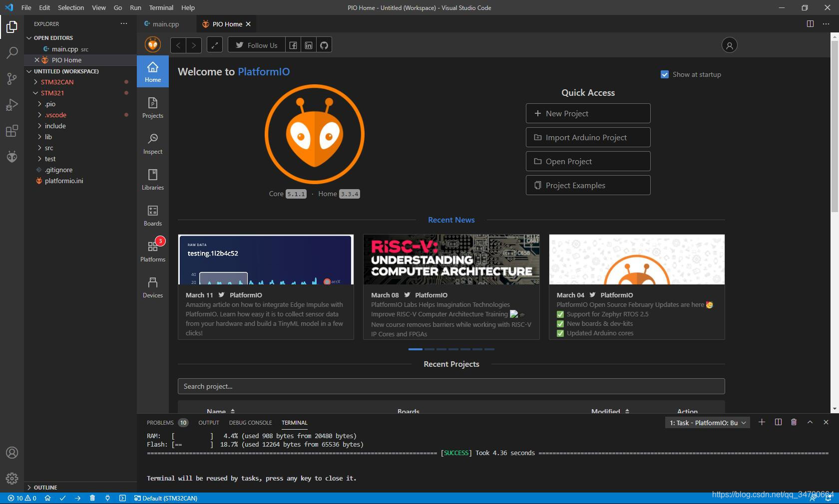Image resolution: width=839 pixels, height=504 pixels.
Task: Switch to Problems panel tab
Action: click(167, 423)
